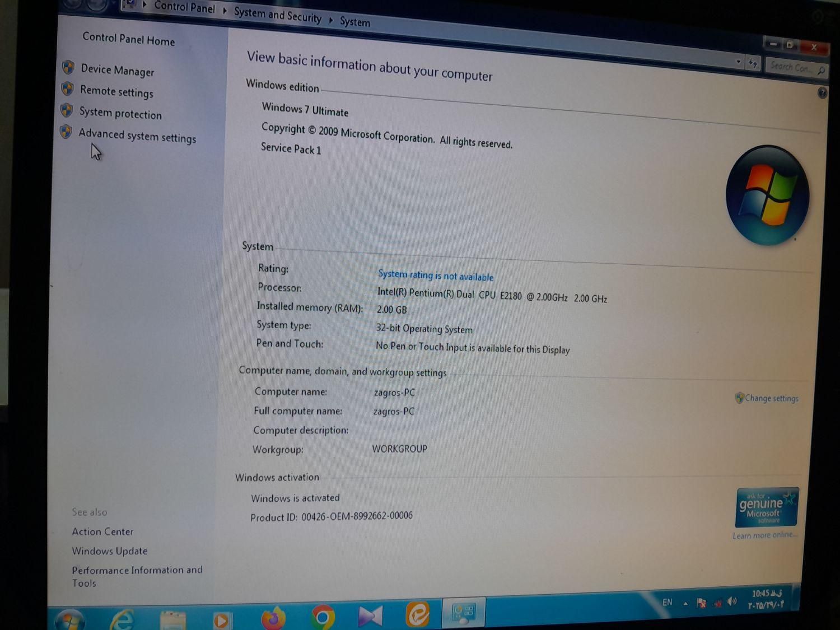
Task: Show hidden tray icons arrow
Action: (x=685, y=603)
